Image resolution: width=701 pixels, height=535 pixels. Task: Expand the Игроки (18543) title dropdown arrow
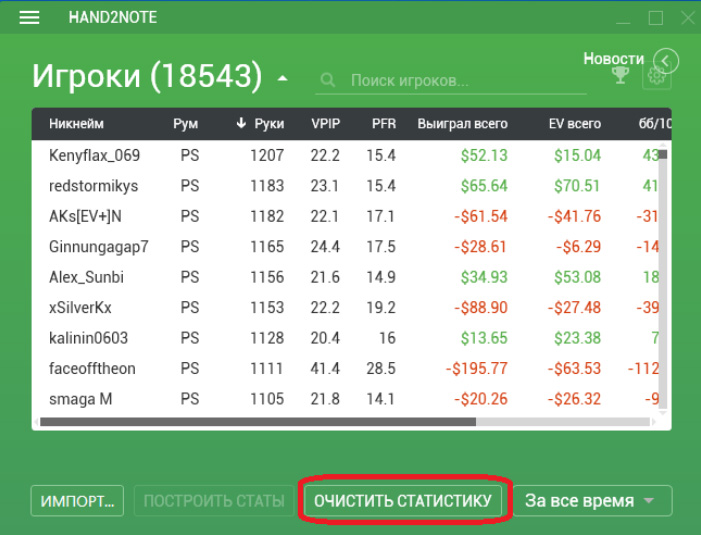click(x=282, y=79)
